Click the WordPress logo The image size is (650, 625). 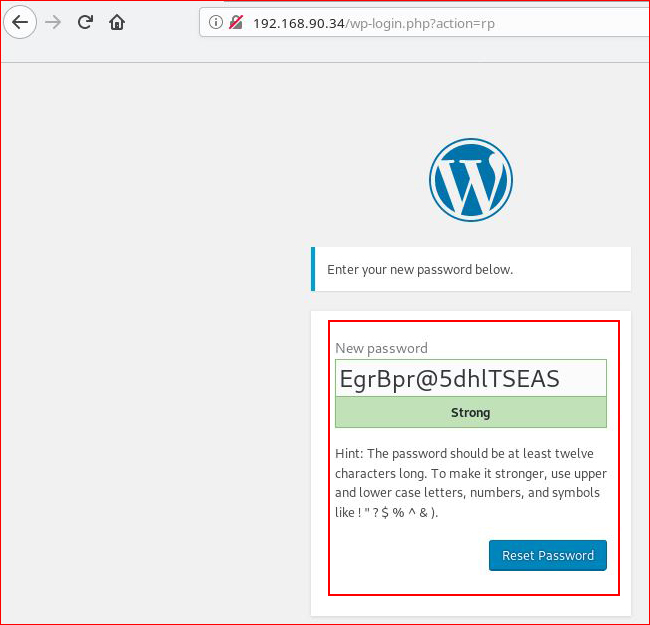tap(471, 180)
